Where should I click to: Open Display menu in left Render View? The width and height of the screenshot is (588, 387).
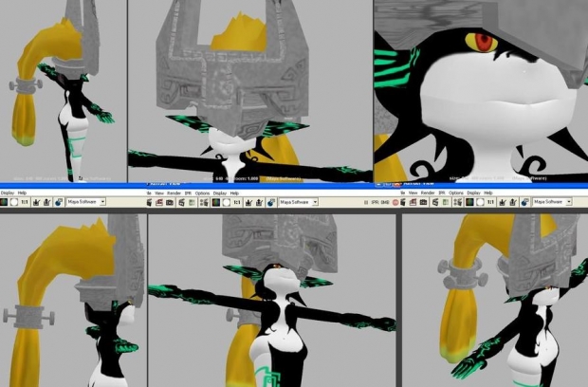(8, 193)
